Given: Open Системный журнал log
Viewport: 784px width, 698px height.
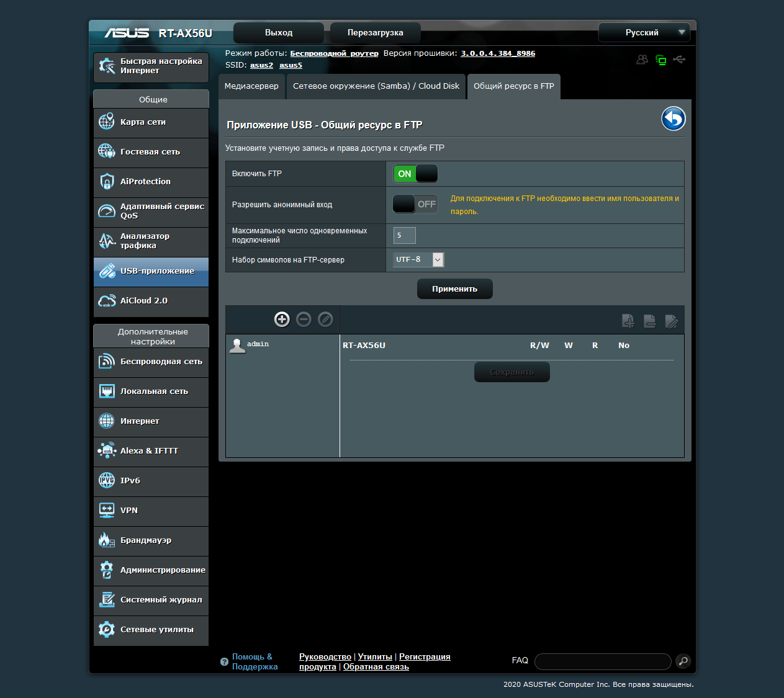Looking at the screenshot, I should pos(151,600).
